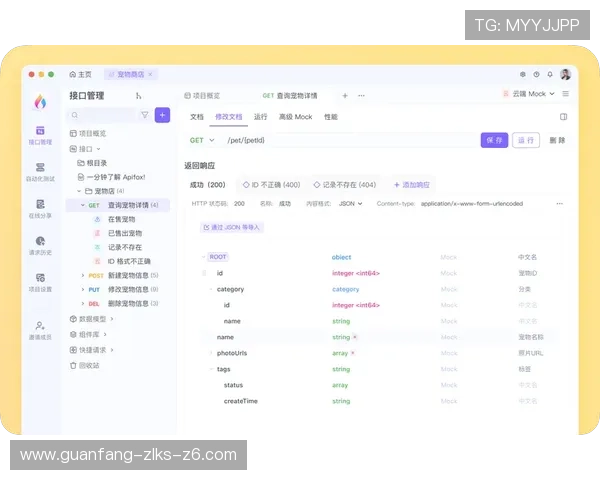Click 添加响应 link
The image size is (600, 480).
pos(412,185)
